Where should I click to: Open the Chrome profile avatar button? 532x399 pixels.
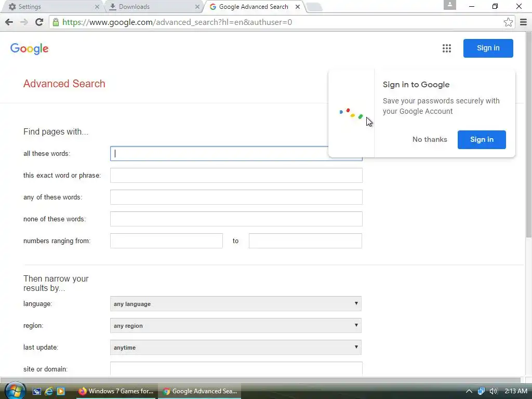point(449,5)
